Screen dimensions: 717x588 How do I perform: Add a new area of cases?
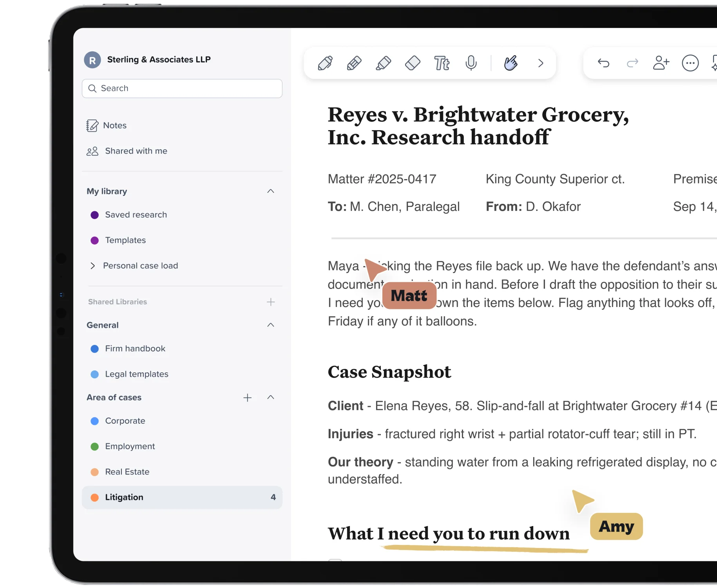coord(248,398)
